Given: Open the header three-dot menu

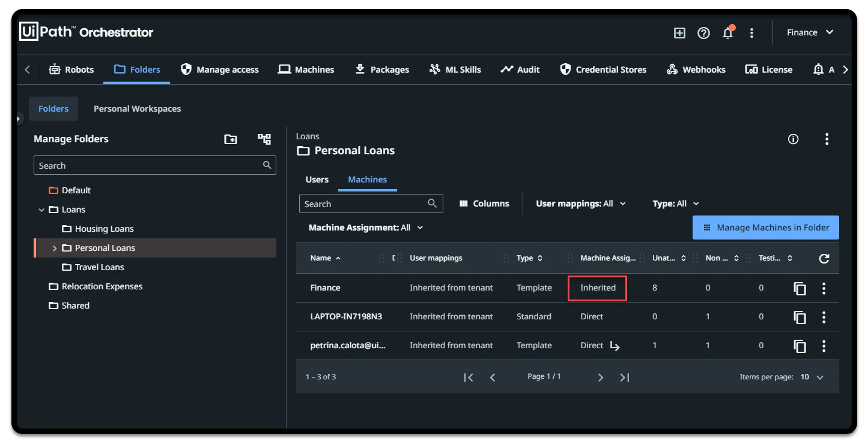Looking at the screenshot, I should (751, 33).
